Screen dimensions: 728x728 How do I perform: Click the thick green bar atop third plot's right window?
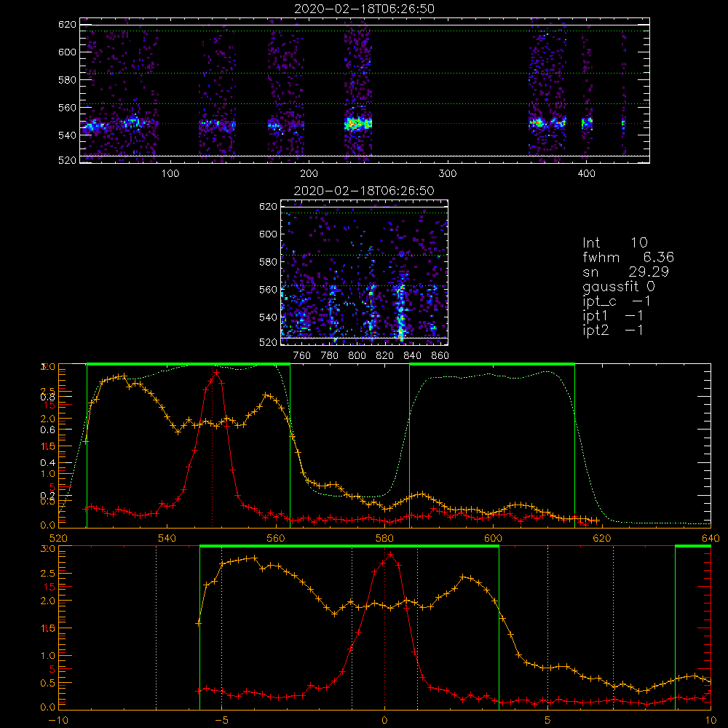point(492,365)
